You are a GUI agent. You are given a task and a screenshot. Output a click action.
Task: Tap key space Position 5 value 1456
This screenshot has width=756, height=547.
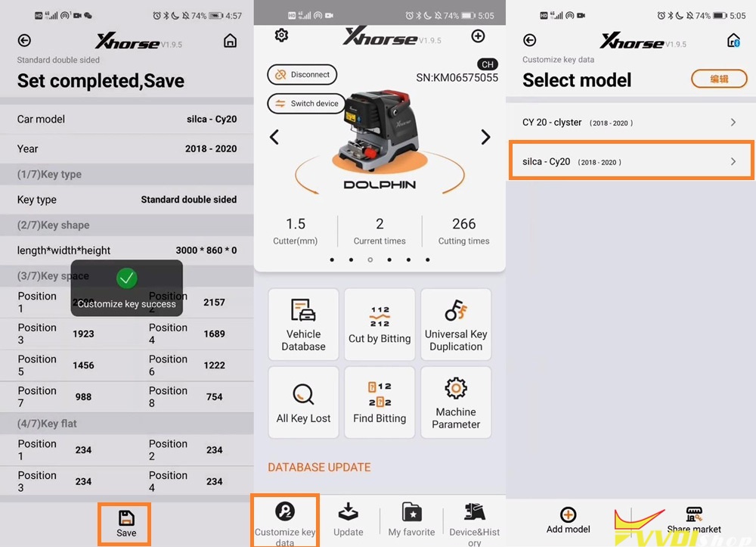pos(83,365)
